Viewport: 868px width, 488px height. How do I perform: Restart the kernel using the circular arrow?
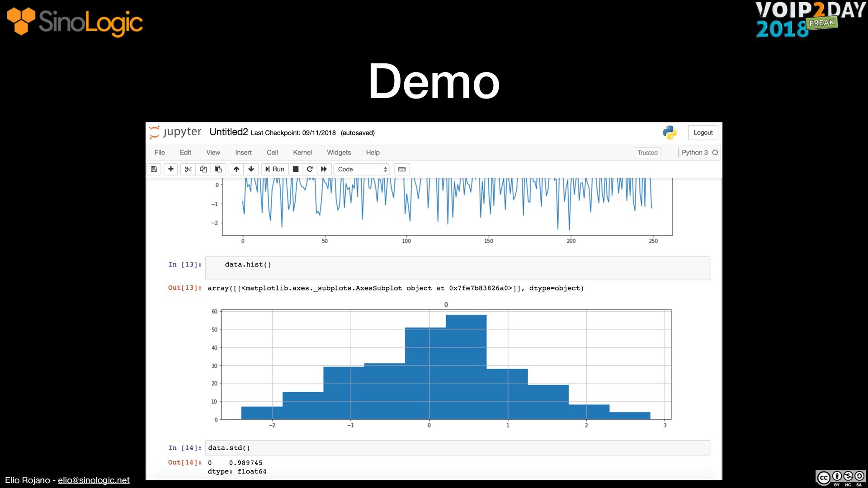[310, 169]
